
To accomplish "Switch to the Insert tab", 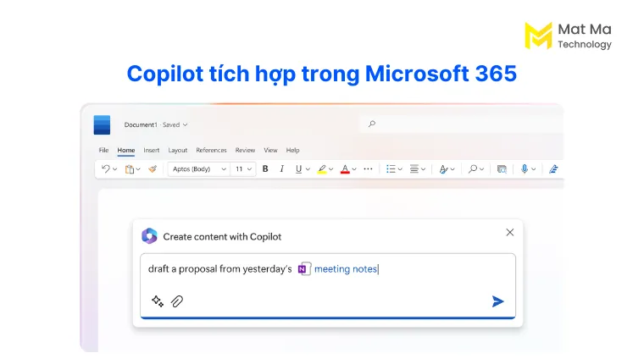I will click(152, 150).
